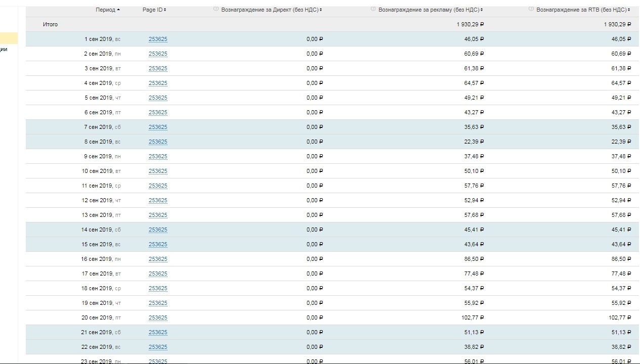
Task: Click the 50,10 ₽ value in the RTB column
Action: click(x=622, y=171)
